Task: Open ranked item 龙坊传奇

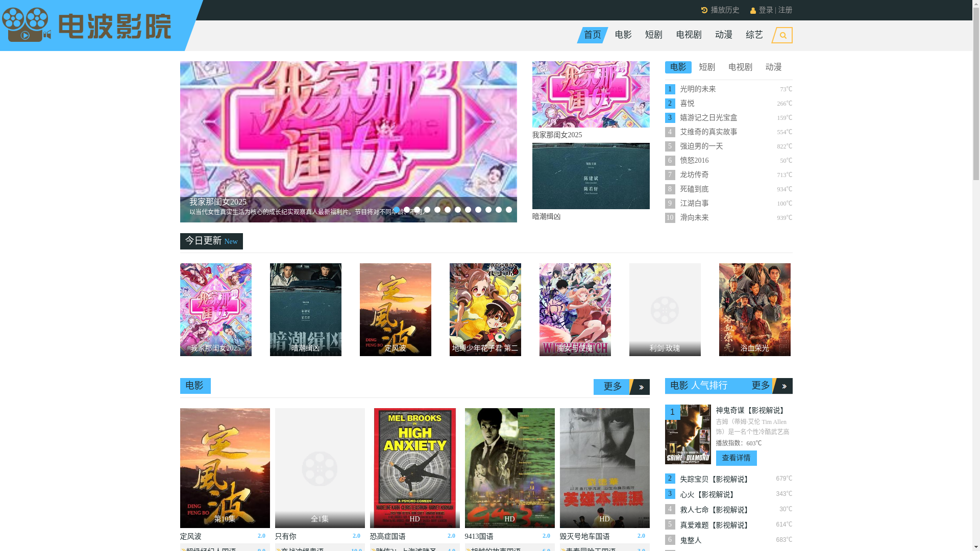Action: 695,175
